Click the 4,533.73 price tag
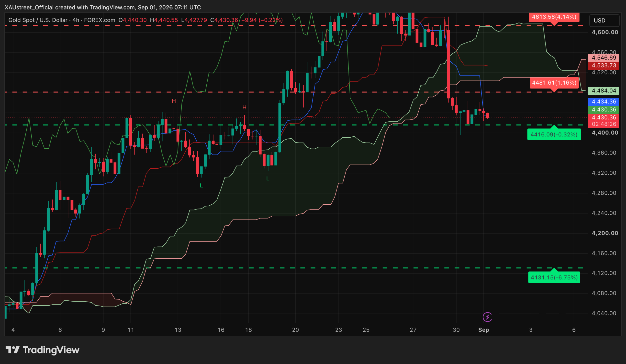Screen dimensions: 626x364 point(604,66)
